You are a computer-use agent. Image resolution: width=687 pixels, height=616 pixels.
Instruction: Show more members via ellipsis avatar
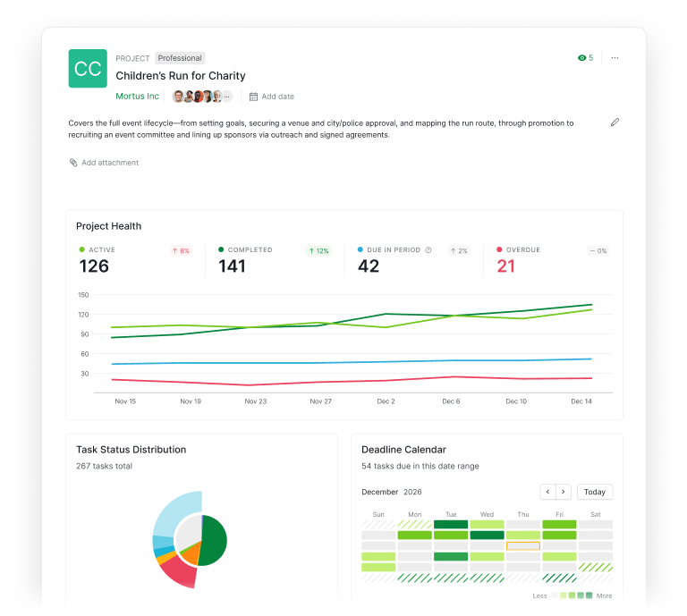click(x=226, y=97)
